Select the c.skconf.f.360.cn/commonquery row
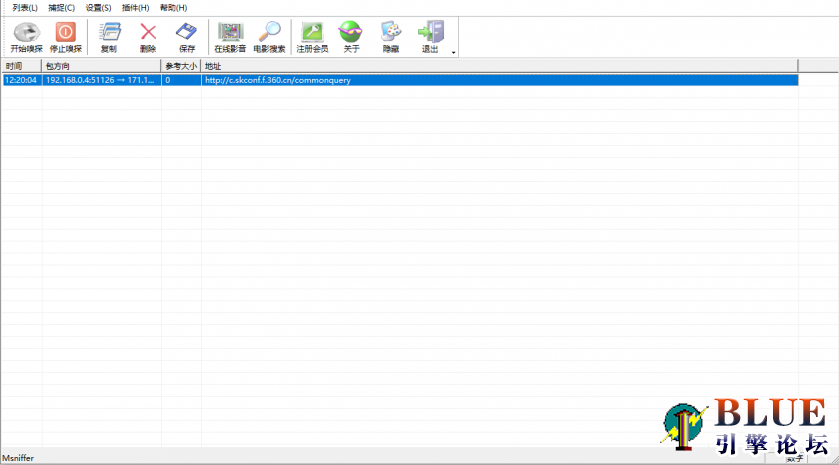This screenshot has height=465, width=839. (400, 80)
